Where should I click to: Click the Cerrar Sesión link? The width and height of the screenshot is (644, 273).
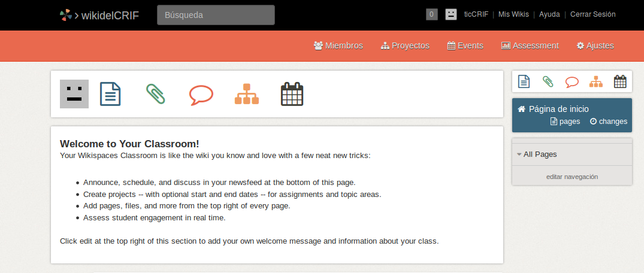(592, 14)
